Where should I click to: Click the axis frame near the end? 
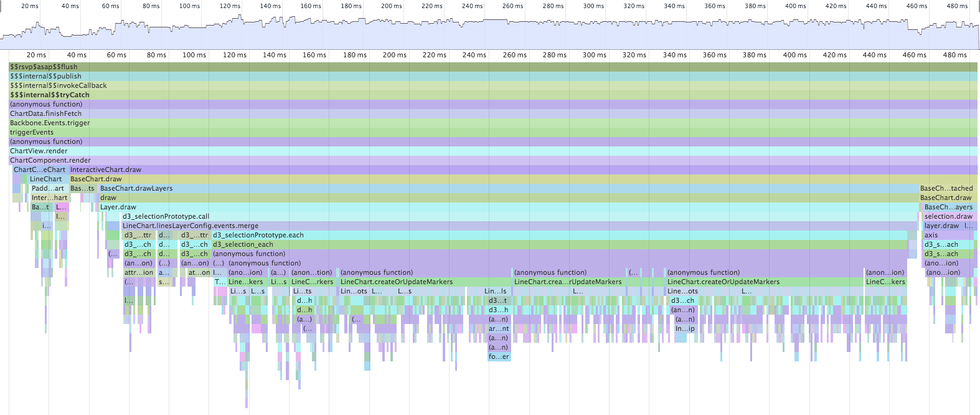pos(931,235)
